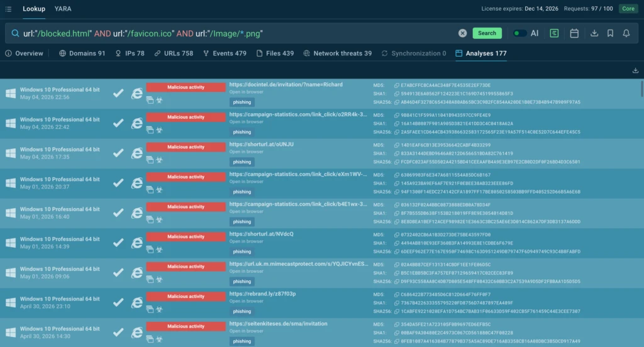This screenshot has height=347, width=644.
Task: Click Internet Explorer icon on rebrand.ly row
Action: coord(136,302)
